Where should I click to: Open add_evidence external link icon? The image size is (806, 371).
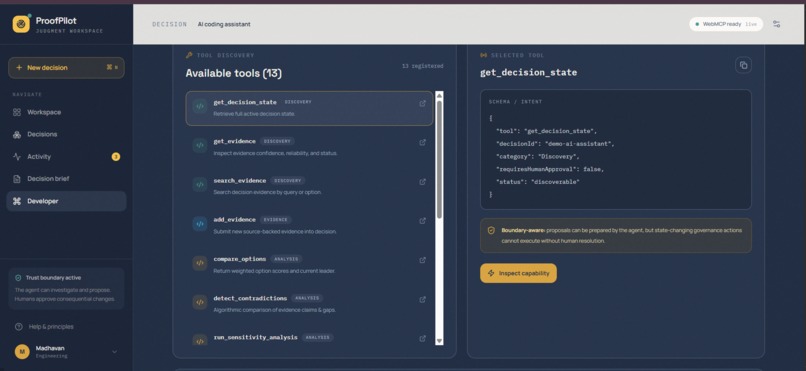(x=423, y=220)
